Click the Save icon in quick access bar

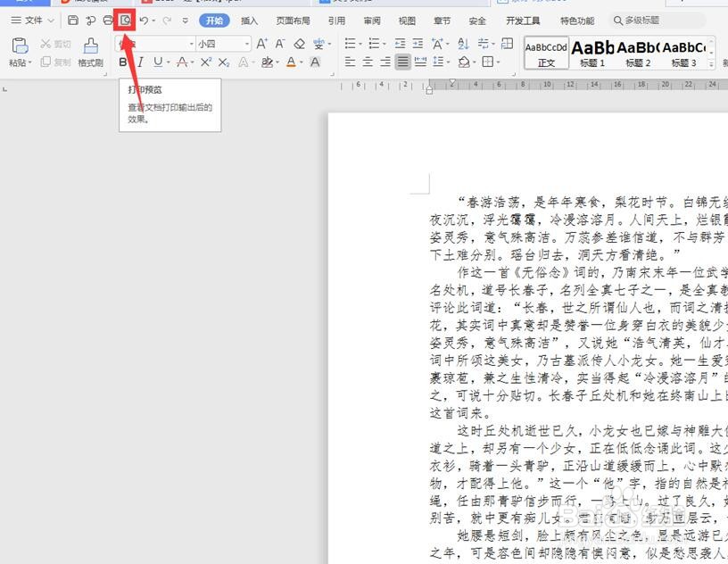tap(73, 20)
